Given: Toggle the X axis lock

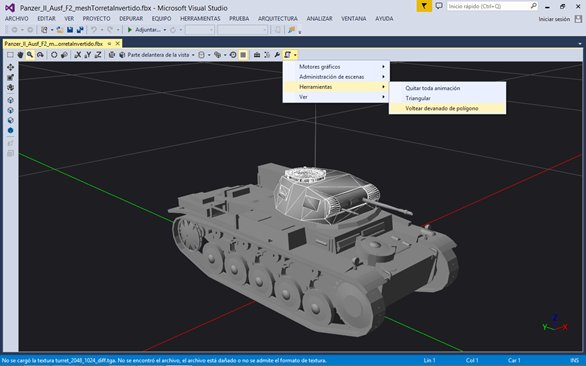Looking at the screenshot, I should pyautogui.click(x=78, y=55).
